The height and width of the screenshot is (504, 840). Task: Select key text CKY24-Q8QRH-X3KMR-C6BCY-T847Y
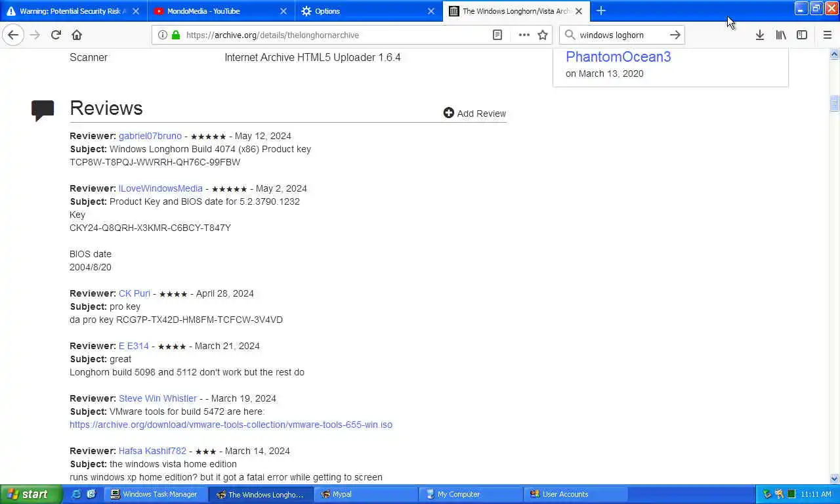point(150,228)
